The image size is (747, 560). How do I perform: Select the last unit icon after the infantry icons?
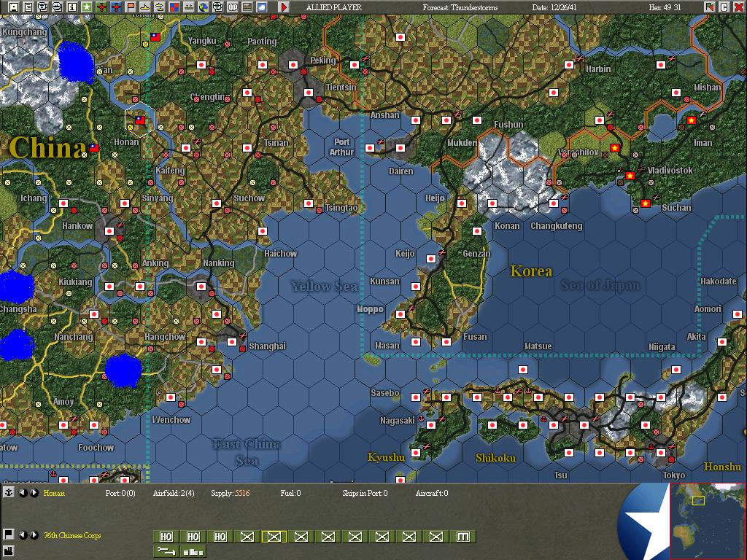463,537
